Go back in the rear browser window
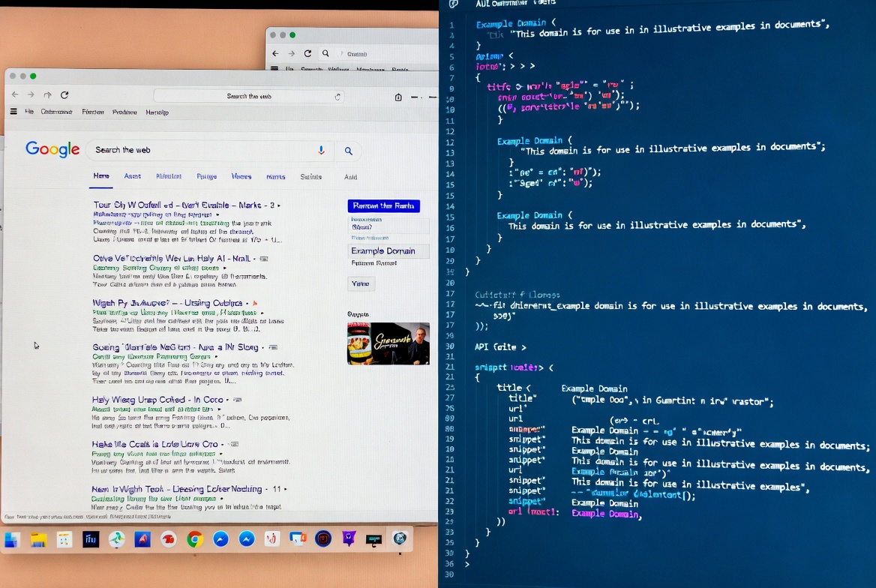Image resolution: width=876 pixels, height=588 pixels. click(x=275, y=54)
